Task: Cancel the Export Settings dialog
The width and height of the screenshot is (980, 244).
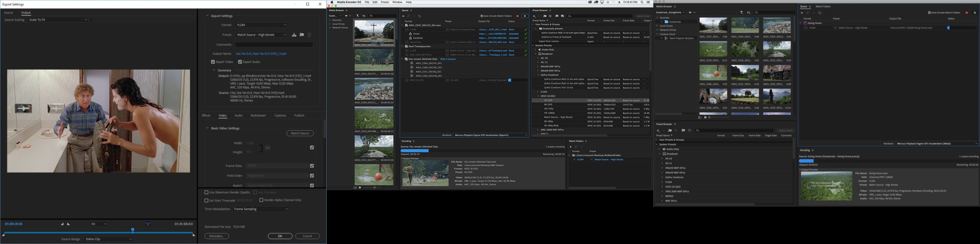Action: [307, 236]
